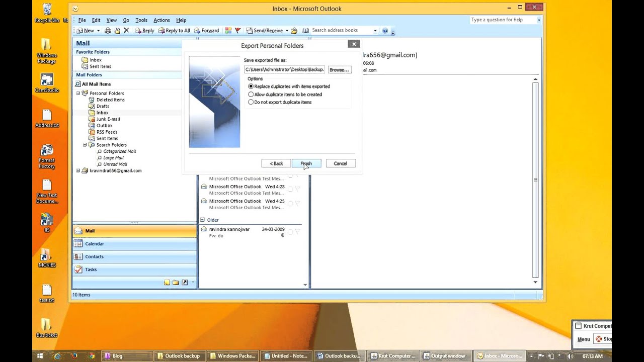Open Format Factory desktop icon

coord(47,157)
